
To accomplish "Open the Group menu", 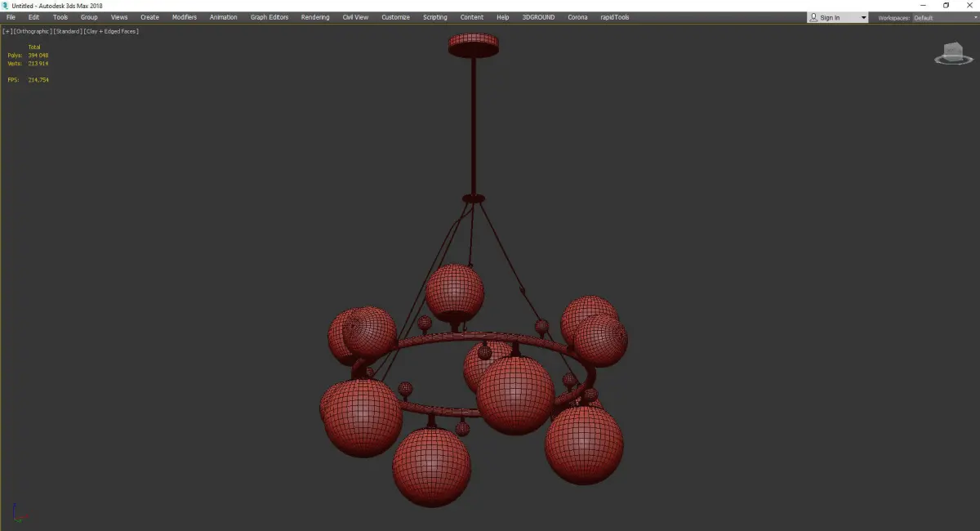I will coord(89,17).
